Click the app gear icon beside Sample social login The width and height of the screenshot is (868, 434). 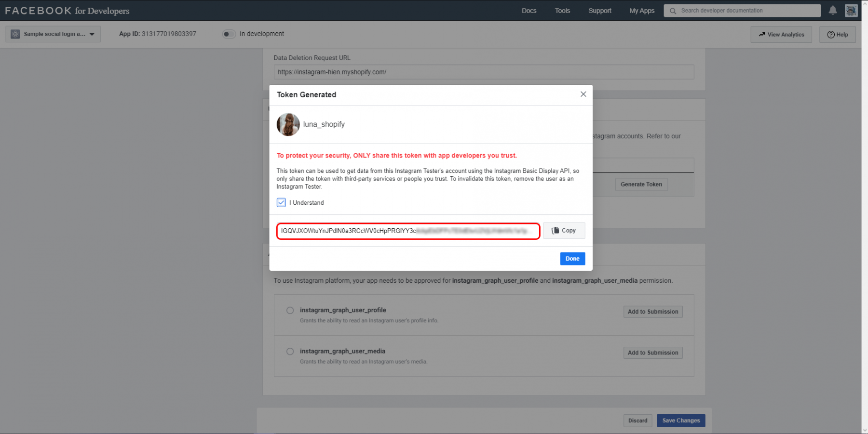point(15,34)
